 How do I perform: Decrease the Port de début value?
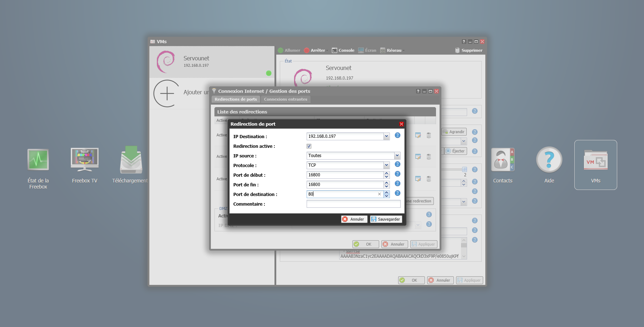pos(386,177)
